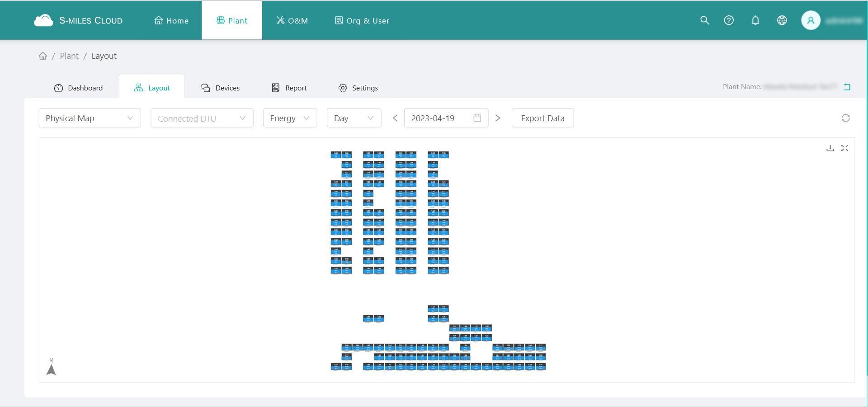The image size is (868, 407).
Task: Go to the previous date
Action: pyautogui.click(x=395, y=118)
